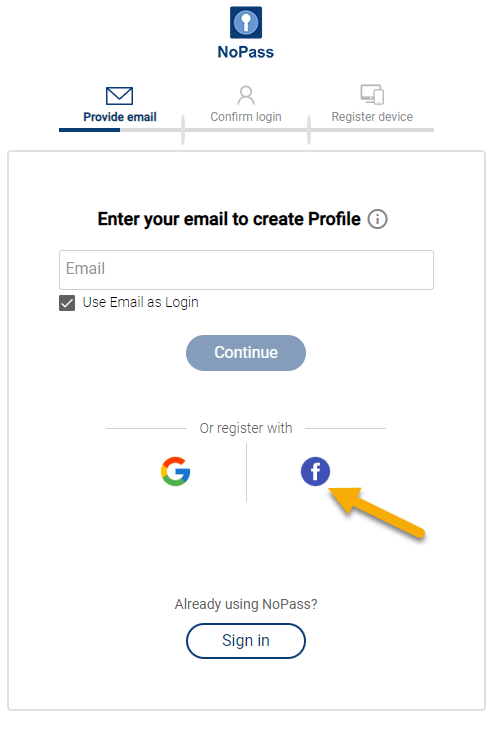Click the Already using NoPass? text
Image resolution: width=495 pixels, height=737 pixels.
tap(246, 604)
